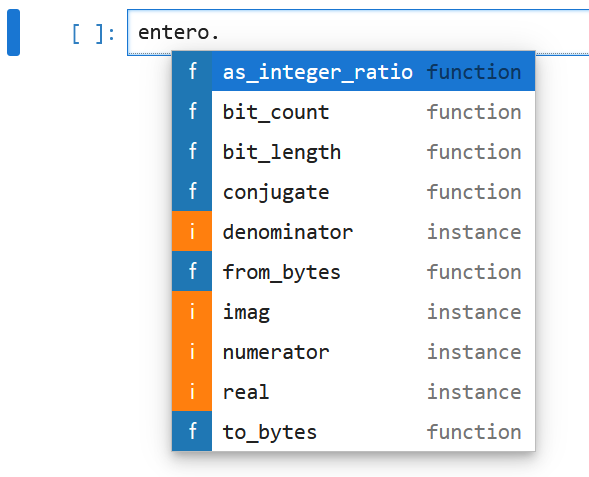
Task: Click the function icon beside bit_length
Action: [x=192, y=151]
